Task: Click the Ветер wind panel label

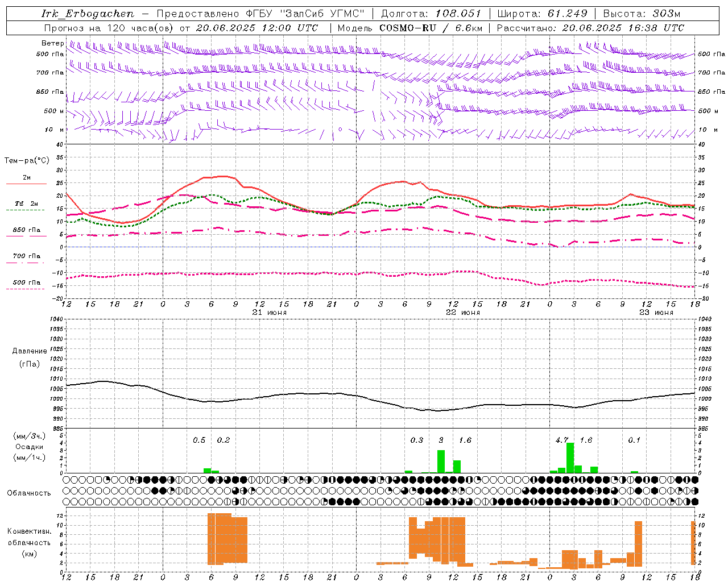Action: [52, 43]
